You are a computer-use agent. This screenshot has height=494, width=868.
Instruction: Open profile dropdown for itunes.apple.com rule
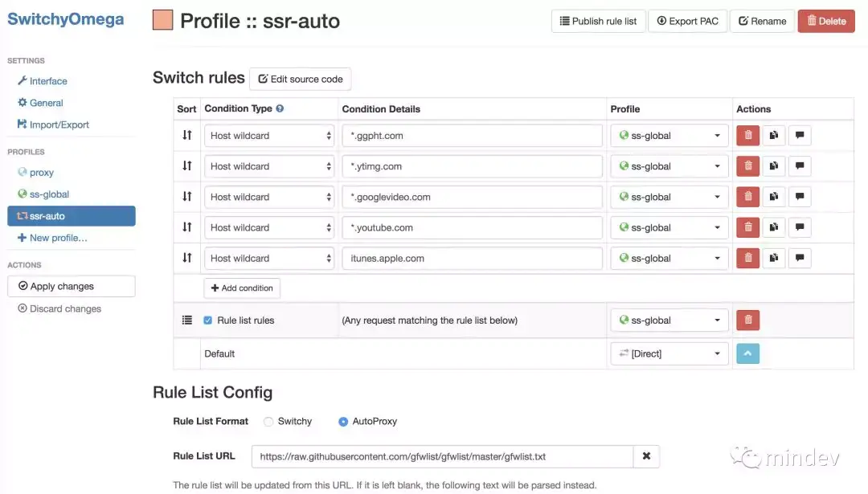(669, 258)
